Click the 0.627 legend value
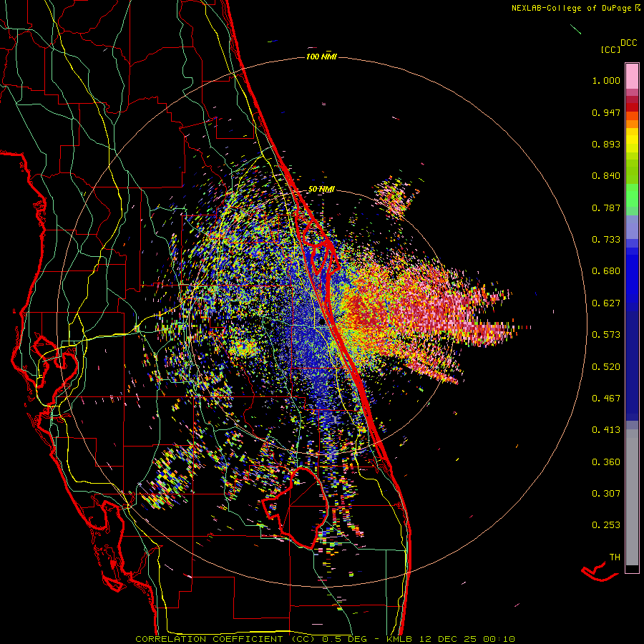Image resolution: width=644 pixels, height=644 pixels. tap(606, 303)
